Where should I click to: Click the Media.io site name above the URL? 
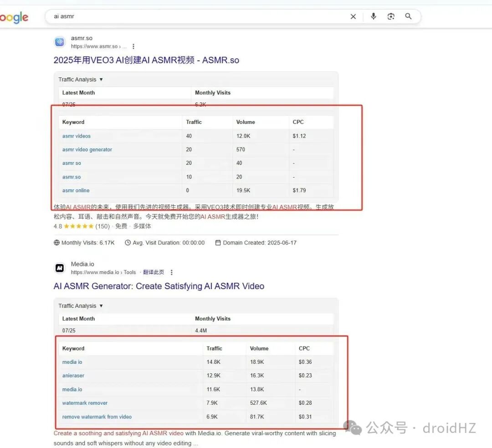pyautogui.click(x=82, y=264)
